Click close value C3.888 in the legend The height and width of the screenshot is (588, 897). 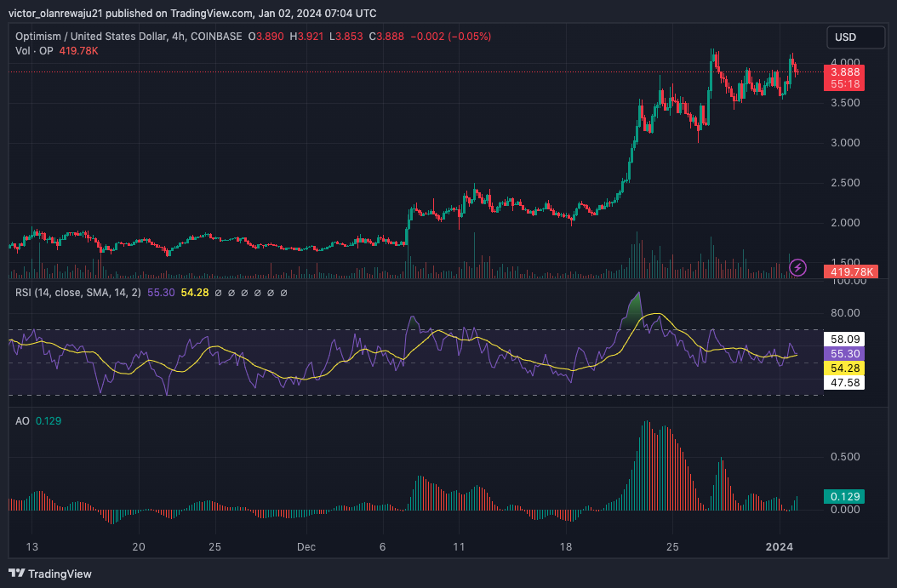pos(386,36)
